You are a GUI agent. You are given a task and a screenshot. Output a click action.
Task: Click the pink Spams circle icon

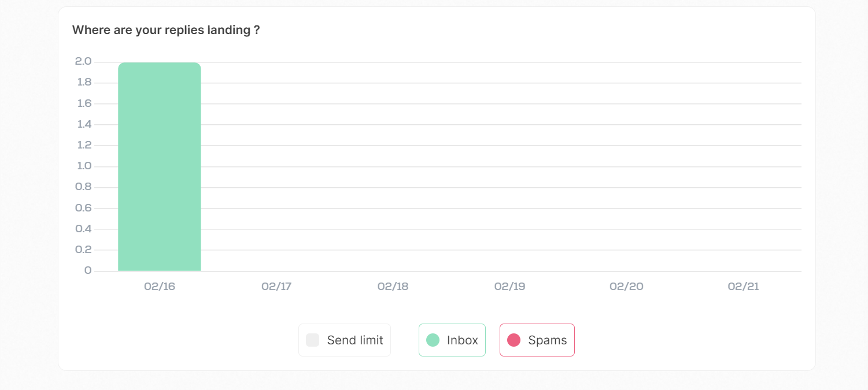(x=514, y=340)
